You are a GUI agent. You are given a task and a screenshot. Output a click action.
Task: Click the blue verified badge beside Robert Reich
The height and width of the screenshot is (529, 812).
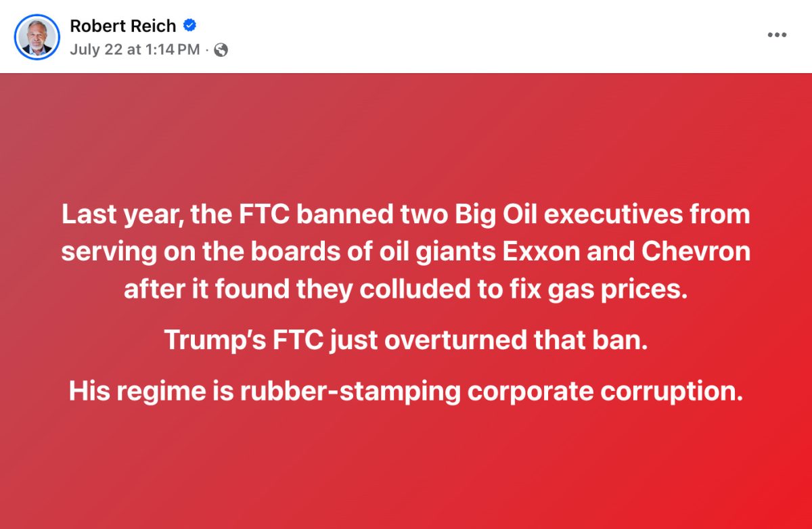pos(190,26)
